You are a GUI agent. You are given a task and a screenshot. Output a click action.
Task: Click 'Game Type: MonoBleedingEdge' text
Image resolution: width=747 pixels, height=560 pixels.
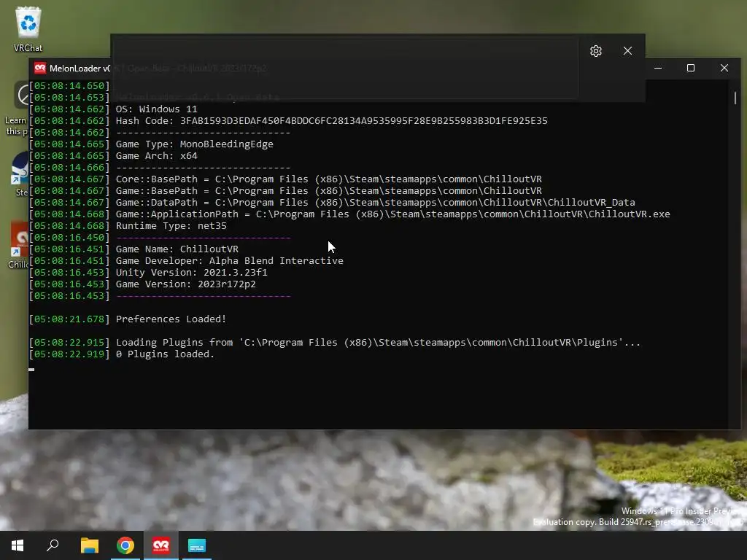194,144
